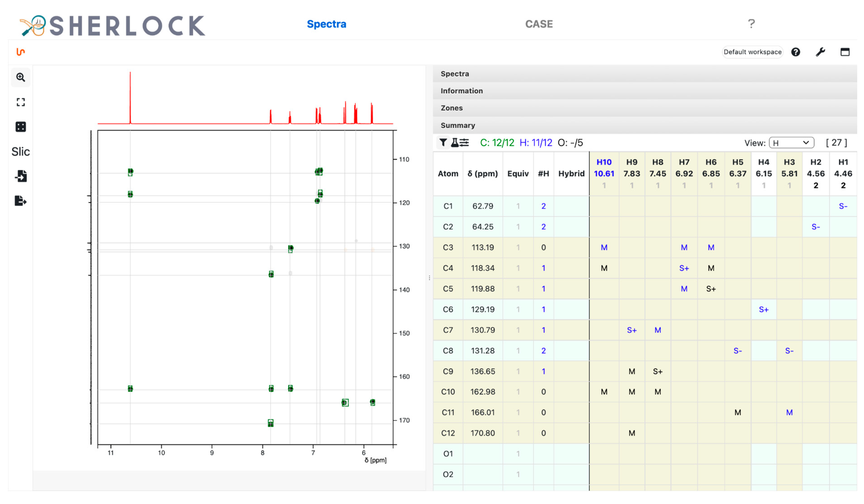
Task: Click the C7/H9 S+ correlation cell
Action: 632,330
